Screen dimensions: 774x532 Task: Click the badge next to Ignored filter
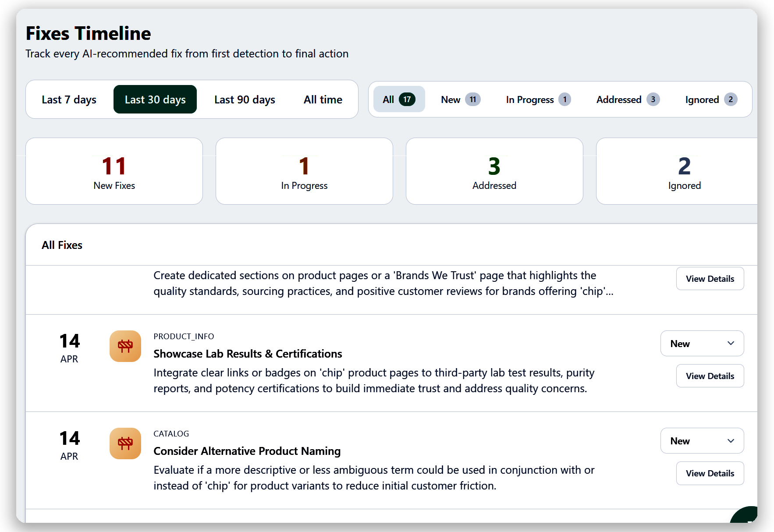730,99
